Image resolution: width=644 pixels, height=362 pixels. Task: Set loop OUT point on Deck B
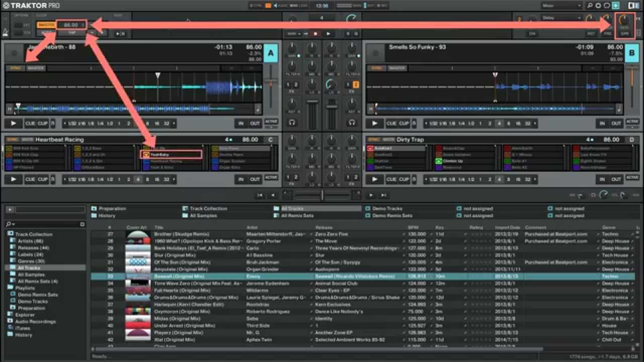[x=616, y=123]
